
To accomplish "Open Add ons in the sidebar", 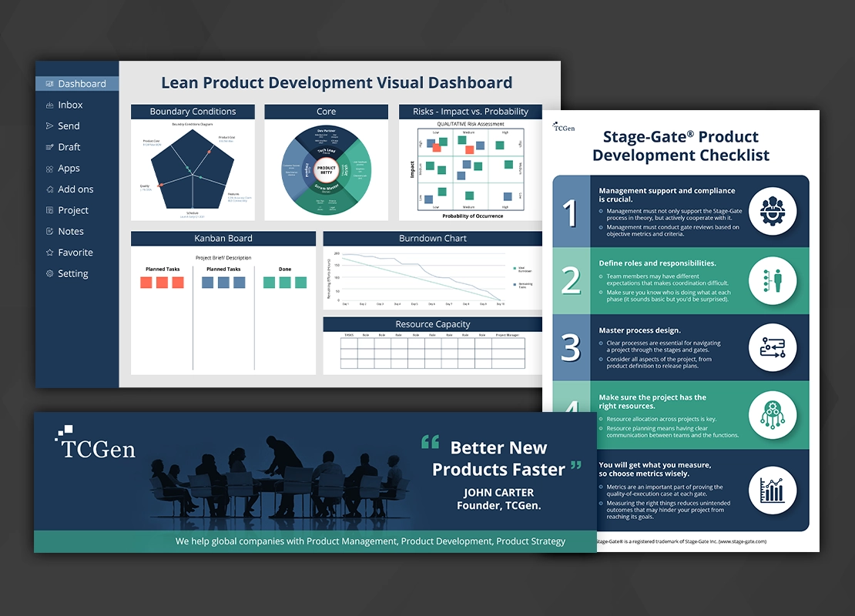I will tap(75, 189).
